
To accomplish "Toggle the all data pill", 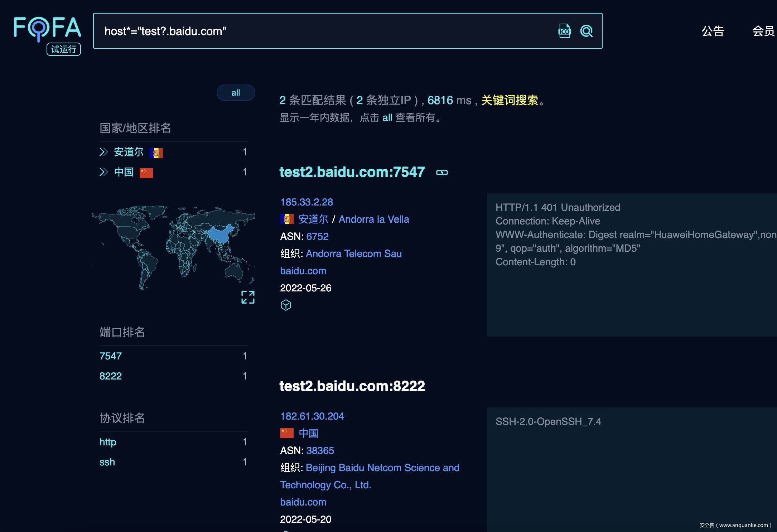I will click(236, 93).
